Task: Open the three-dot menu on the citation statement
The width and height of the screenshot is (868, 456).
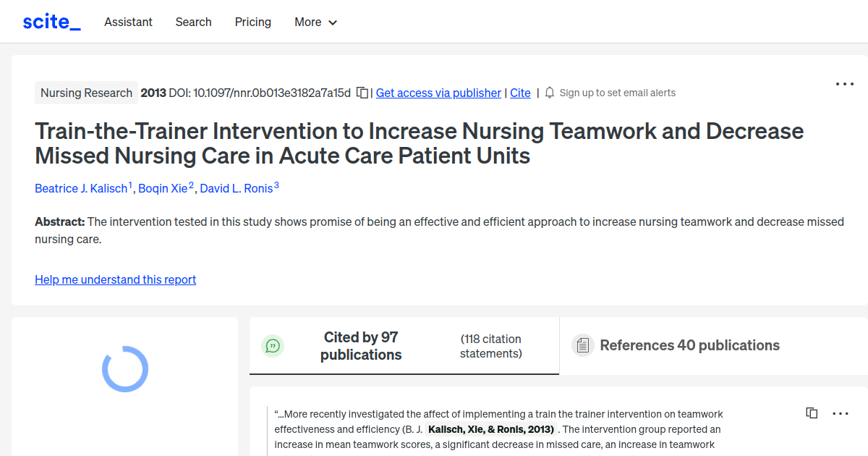Action: click(841, 413)
